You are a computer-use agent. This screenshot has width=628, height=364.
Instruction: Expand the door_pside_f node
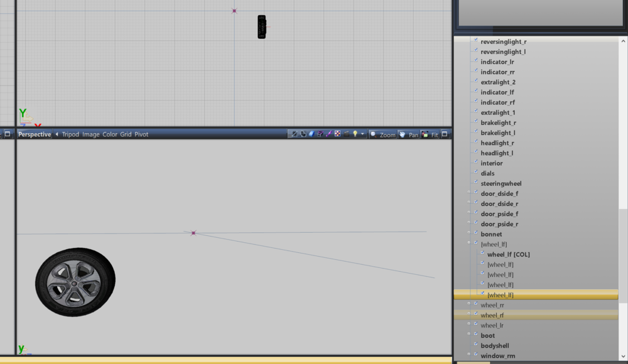click(x=469, y=212)
